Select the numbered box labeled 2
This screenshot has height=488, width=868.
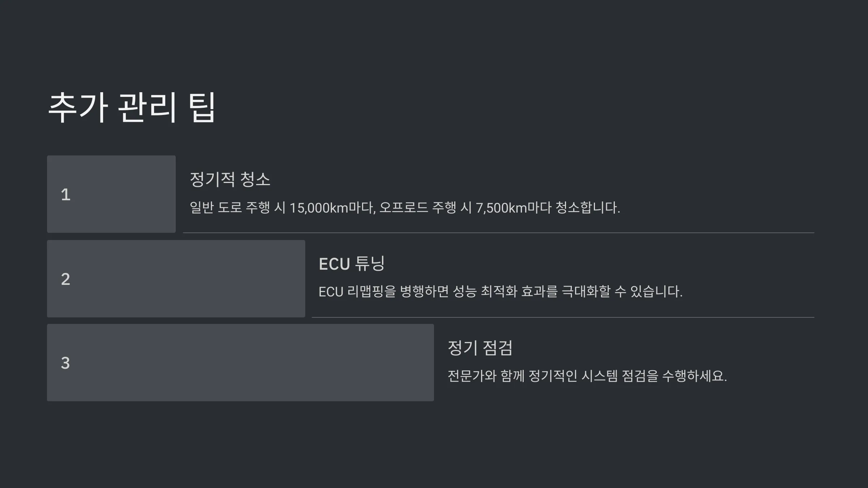pyautogui.click(x=176, y=279)
